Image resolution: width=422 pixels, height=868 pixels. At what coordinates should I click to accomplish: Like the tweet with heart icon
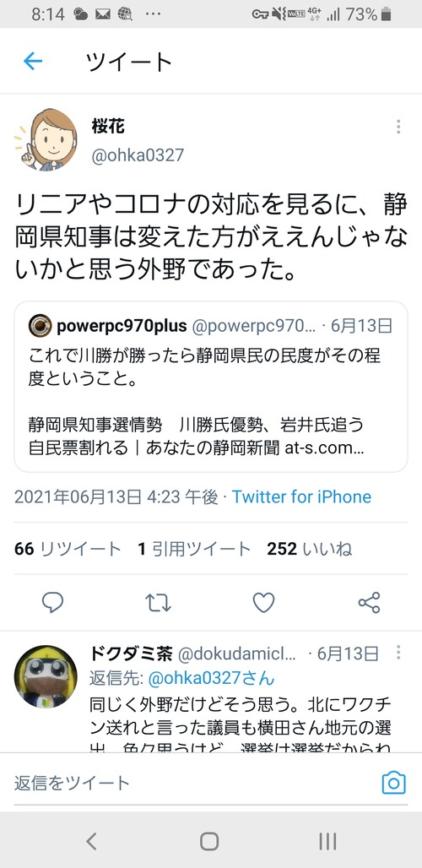pos(264,602)
